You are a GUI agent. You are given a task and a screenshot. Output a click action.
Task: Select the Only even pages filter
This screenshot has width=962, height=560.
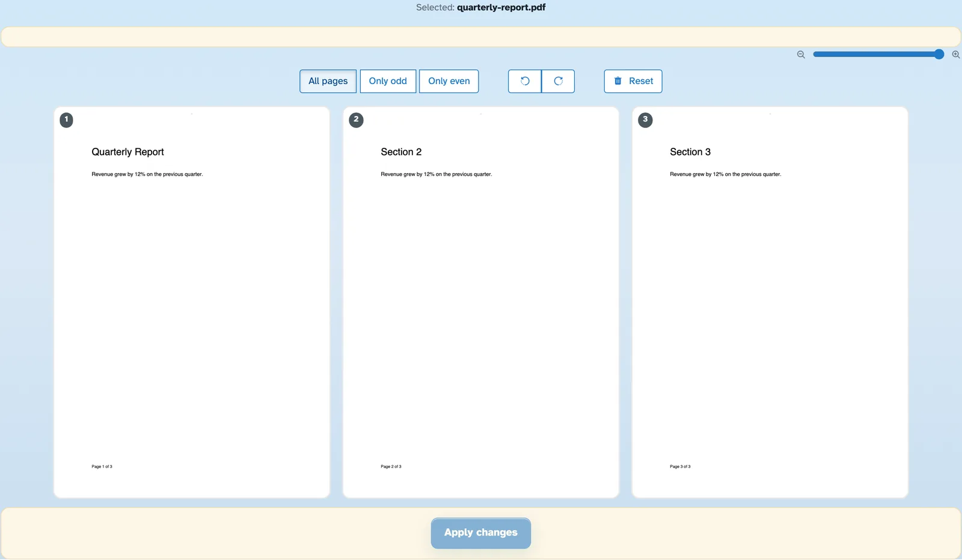coord(449,81)
